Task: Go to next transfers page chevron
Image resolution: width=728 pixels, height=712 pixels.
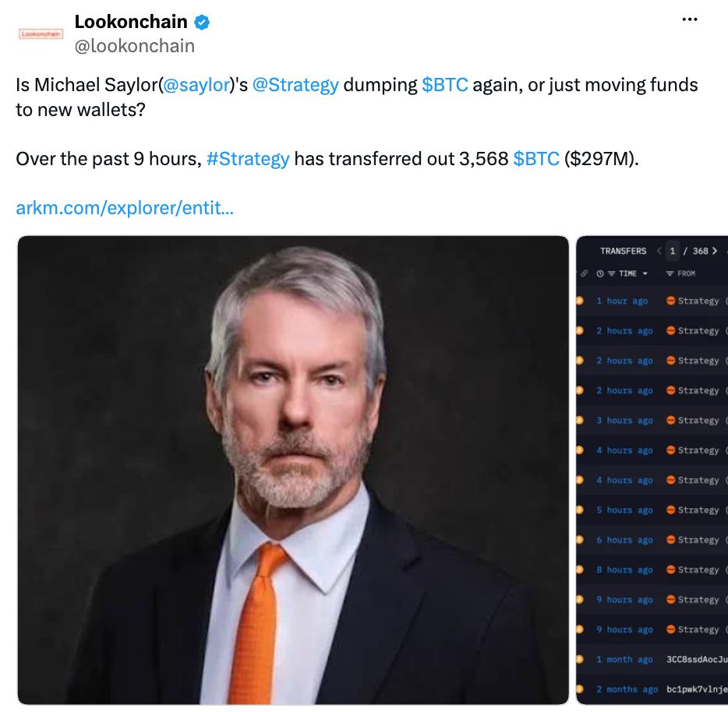Action: pos(715,251)
